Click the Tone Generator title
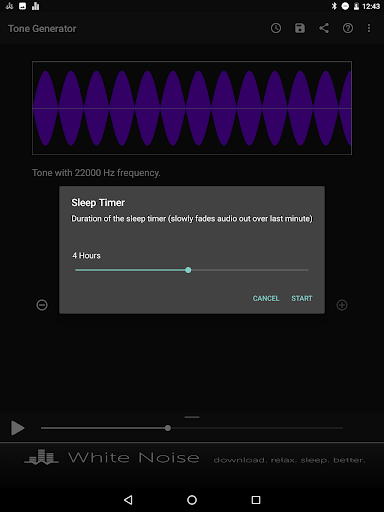 [x=42, y=29]
